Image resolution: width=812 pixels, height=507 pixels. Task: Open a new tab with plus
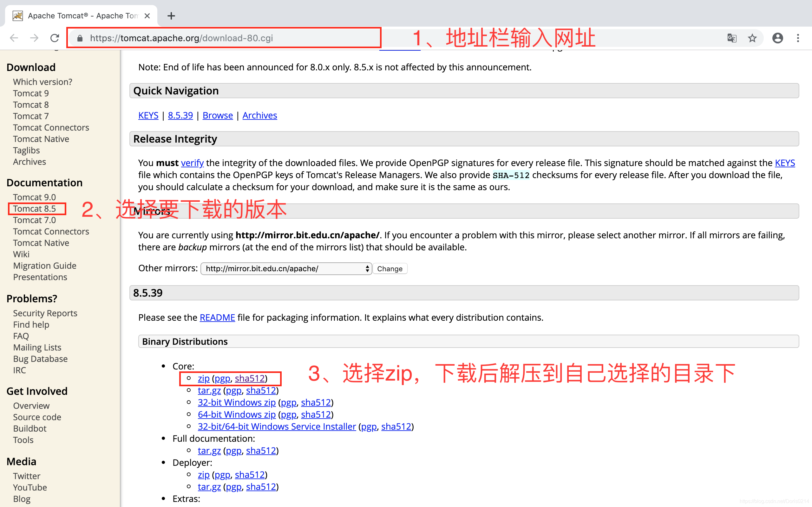pos(171,16)
